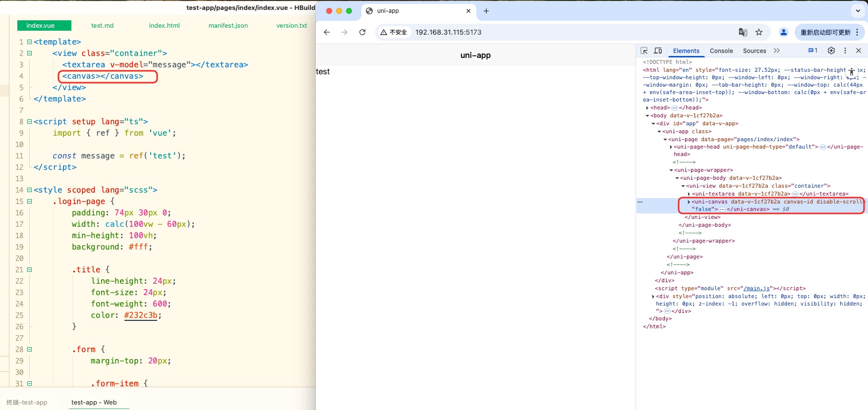This screenshot has width=868, height=410.
Task: Bookmark this page with the star icon
Action: (759, 32)
